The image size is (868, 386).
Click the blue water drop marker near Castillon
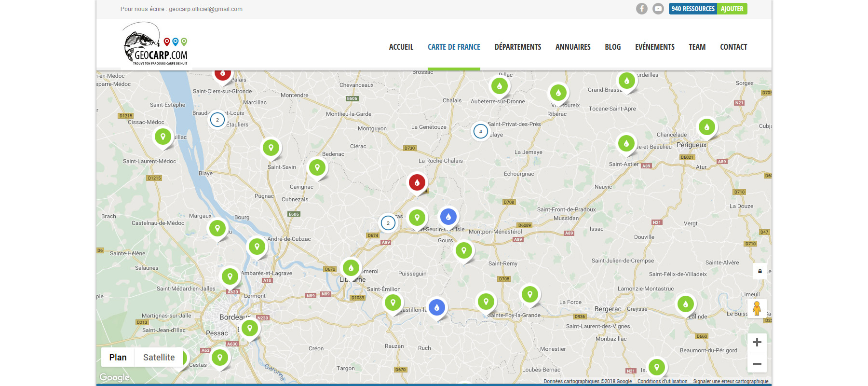(437, 307)
